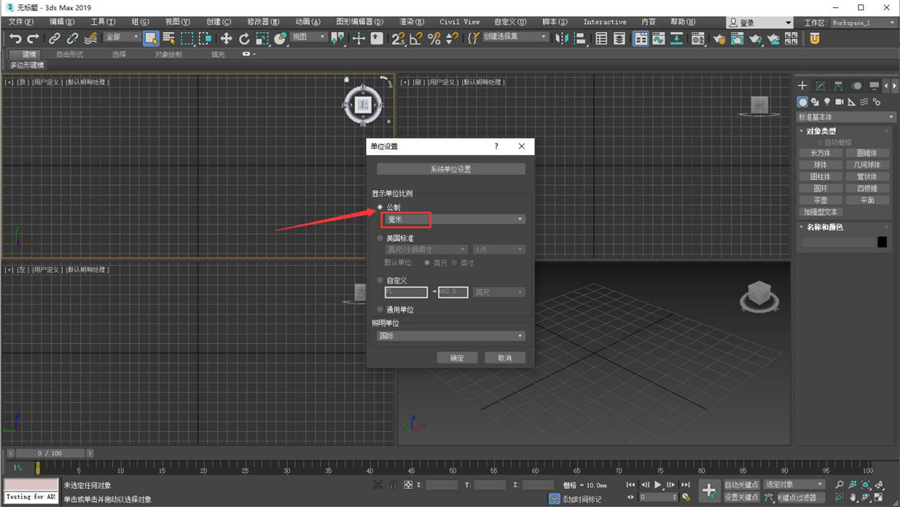Select the 通用单位 radio button

380,309
